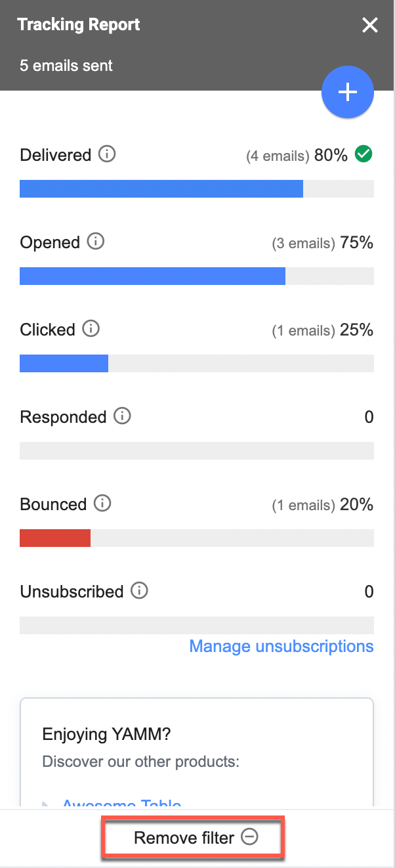The height and width of the screenshot is (868, 395).
Task: Click the green checkmark beside Delivered percentage
Action: (364, 154)
